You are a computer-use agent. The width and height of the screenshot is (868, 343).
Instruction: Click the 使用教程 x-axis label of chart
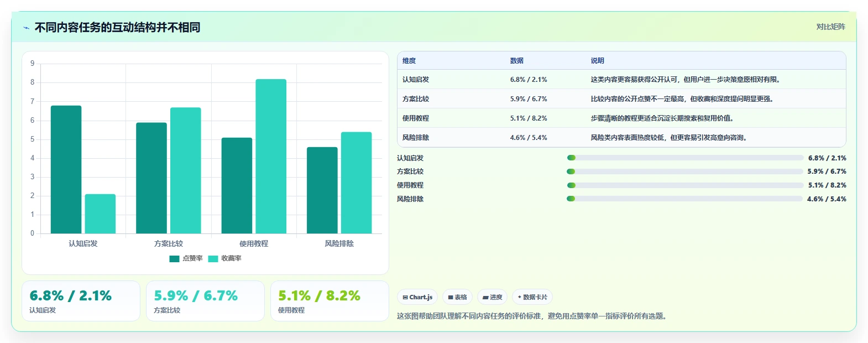(254, 243)
